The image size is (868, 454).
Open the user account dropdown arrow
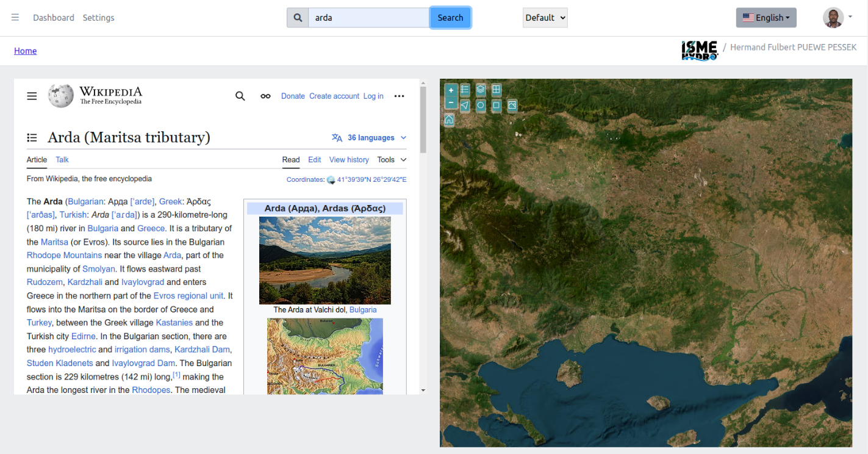pyautogui.click(x=850, y=17)
